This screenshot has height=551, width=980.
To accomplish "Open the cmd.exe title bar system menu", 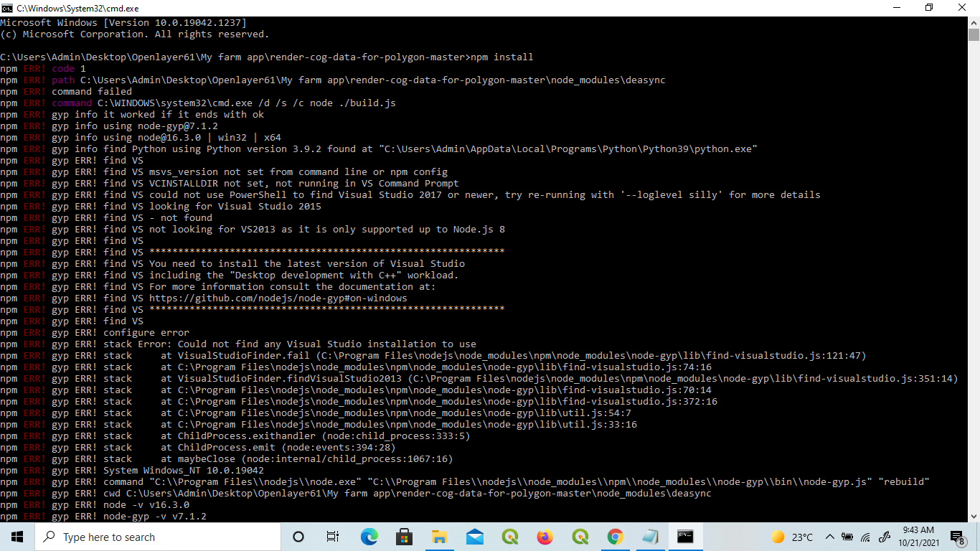I will pos(8,8).
